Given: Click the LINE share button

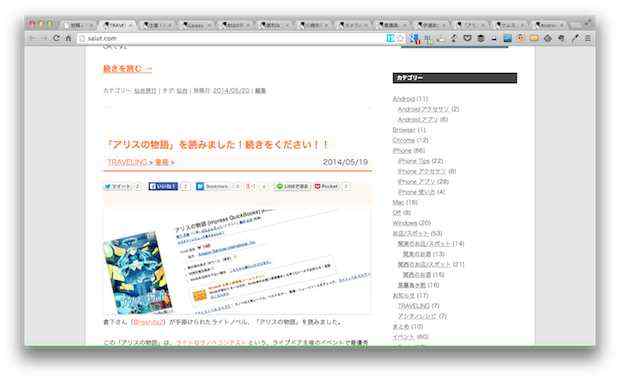Looking at the screenshot, I should tap(292, 186).
